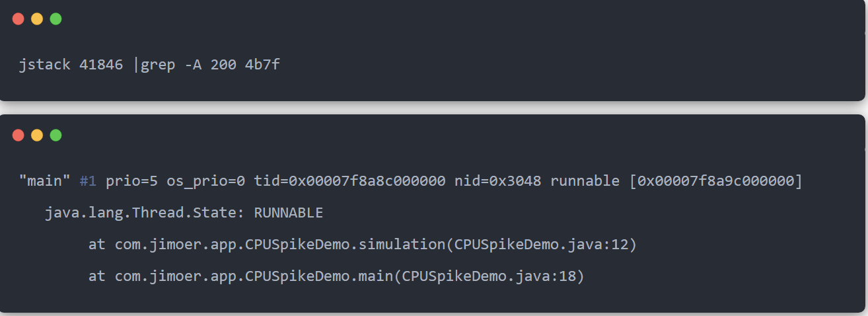This screenshot has height=316, width=868.
Task: Click the process ID 41846
Action: (101, 66)
